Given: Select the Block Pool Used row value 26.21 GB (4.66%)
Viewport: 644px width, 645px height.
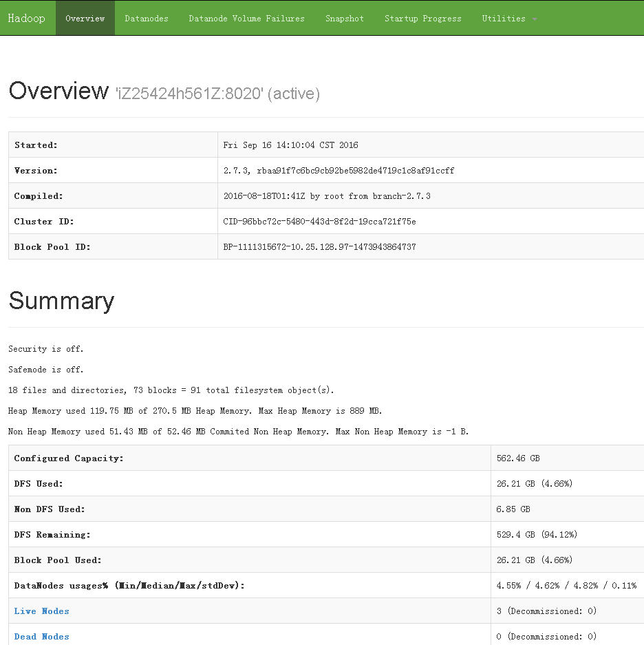Looking at the screenshot, I should (535, 560).
